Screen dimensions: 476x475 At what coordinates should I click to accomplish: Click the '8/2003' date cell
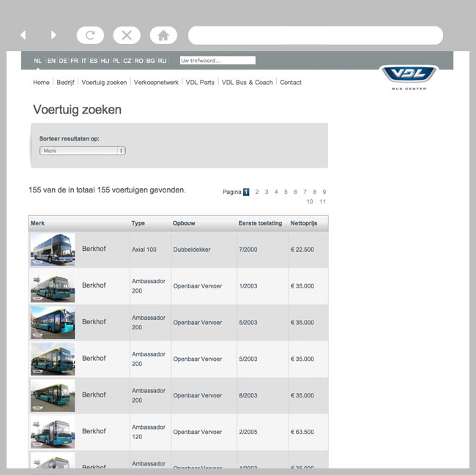click(x=248, y=395)
